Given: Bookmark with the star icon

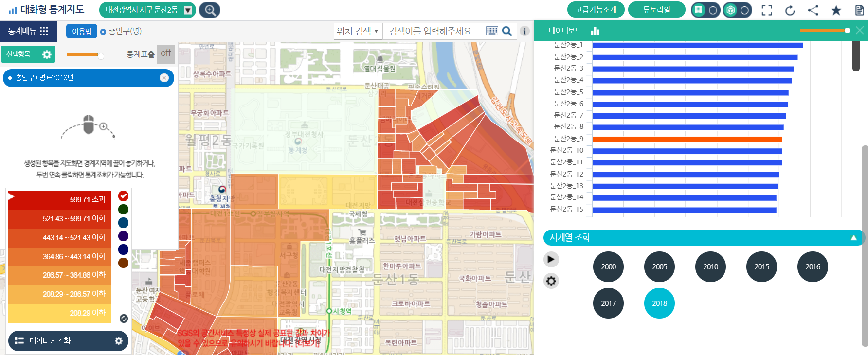Looking at the screenshot, I should [836, 10].
